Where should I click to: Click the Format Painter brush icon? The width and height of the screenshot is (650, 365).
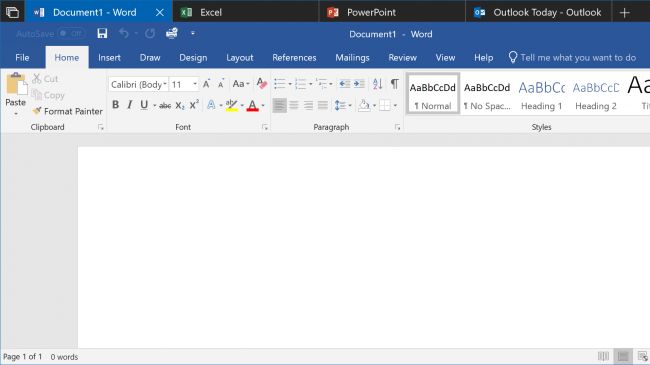(37, 111)
